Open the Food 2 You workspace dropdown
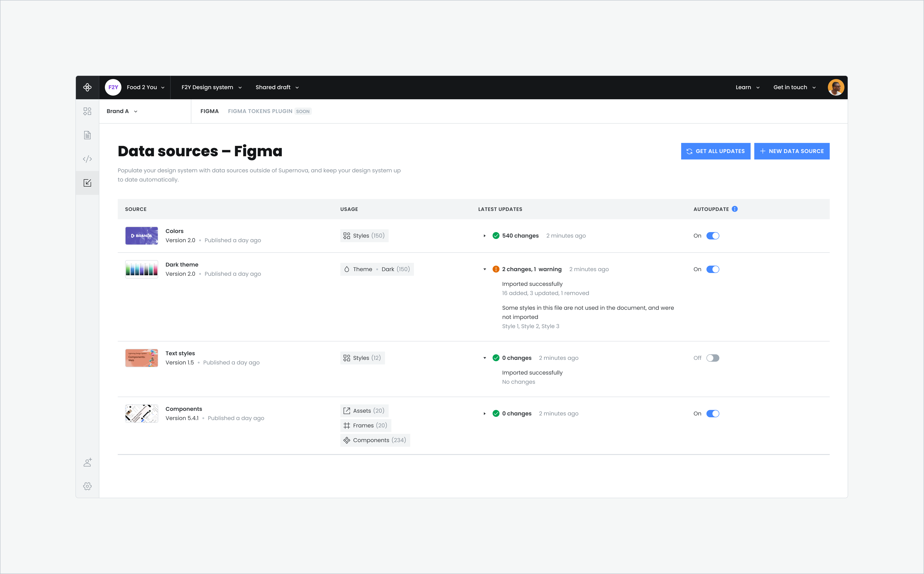This screenshot has height=574, width=924. [x=146, y=87]
